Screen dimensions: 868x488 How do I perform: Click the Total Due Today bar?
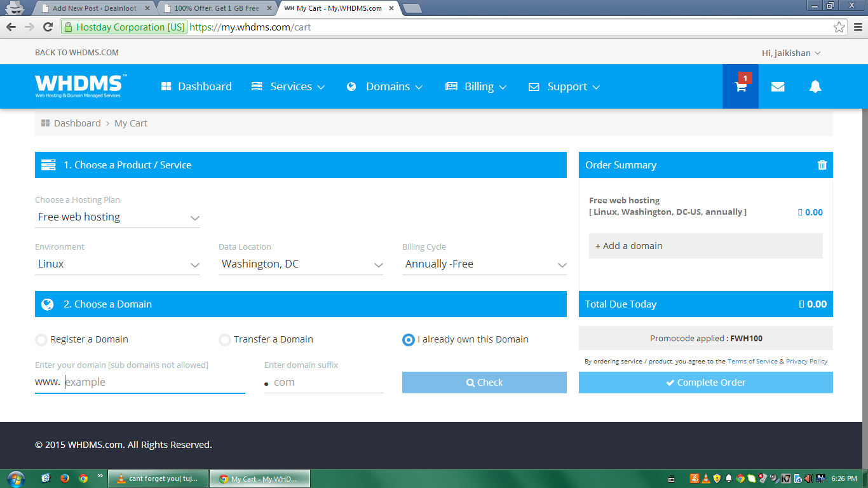click(x=705, y=304)
